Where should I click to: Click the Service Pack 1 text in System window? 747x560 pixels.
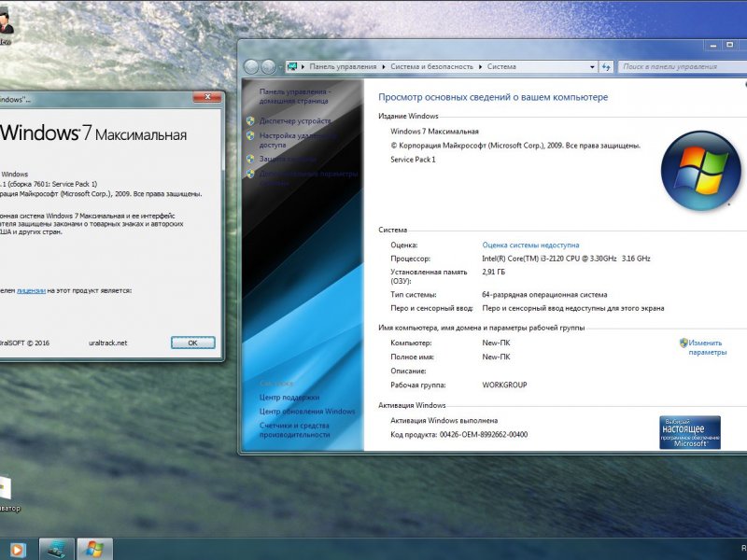413,160
